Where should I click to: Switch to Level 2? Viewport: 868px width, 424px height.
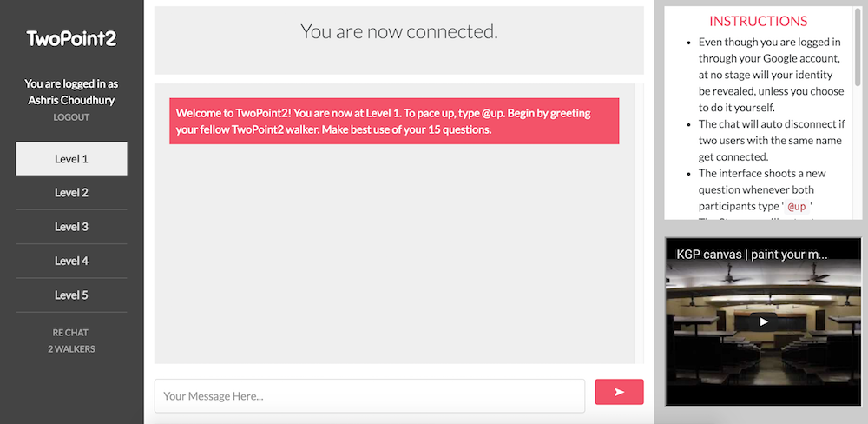[x=71, y=193]
